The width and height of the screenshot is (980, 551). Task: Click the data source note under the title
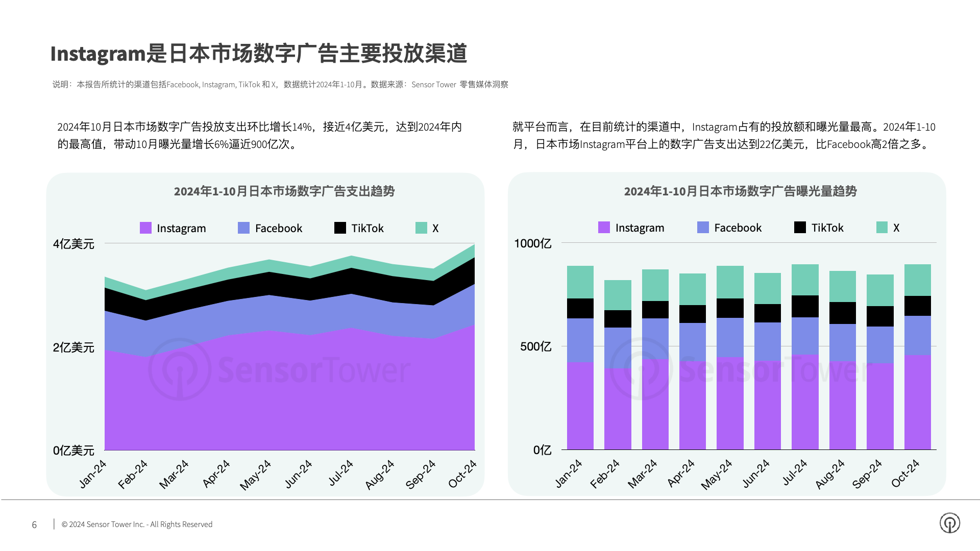[280, 85]
